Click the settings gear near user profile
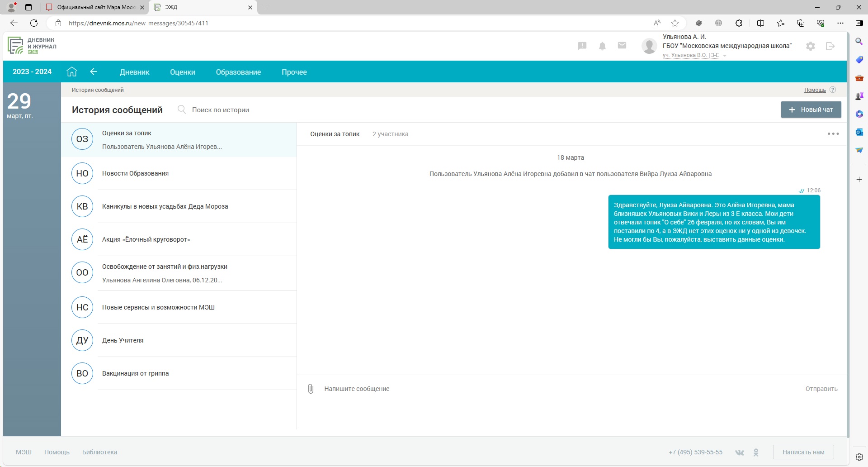868x467 pixels. point(811,46)
